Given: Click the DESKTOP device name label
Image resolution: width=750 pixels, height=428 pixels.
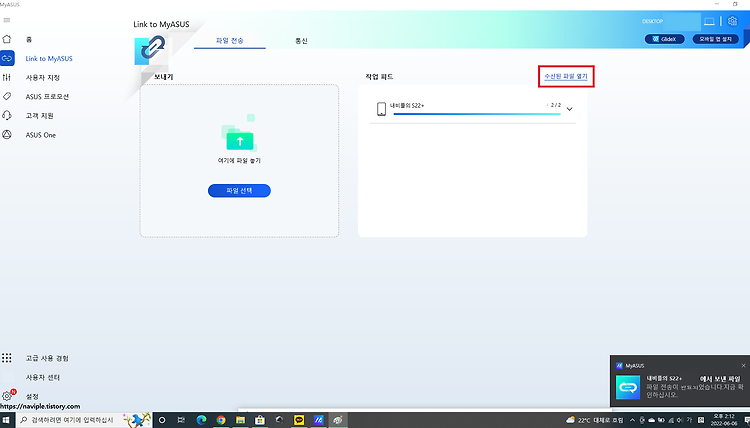Looking at the screenshot, I should click(652, 22).
